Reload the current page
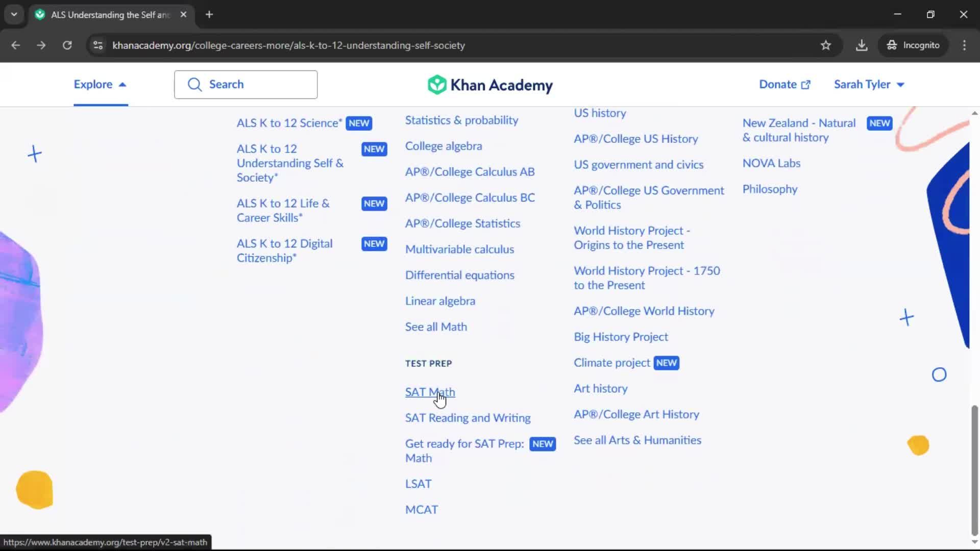 pyautogui.click(x=67, y=45)
